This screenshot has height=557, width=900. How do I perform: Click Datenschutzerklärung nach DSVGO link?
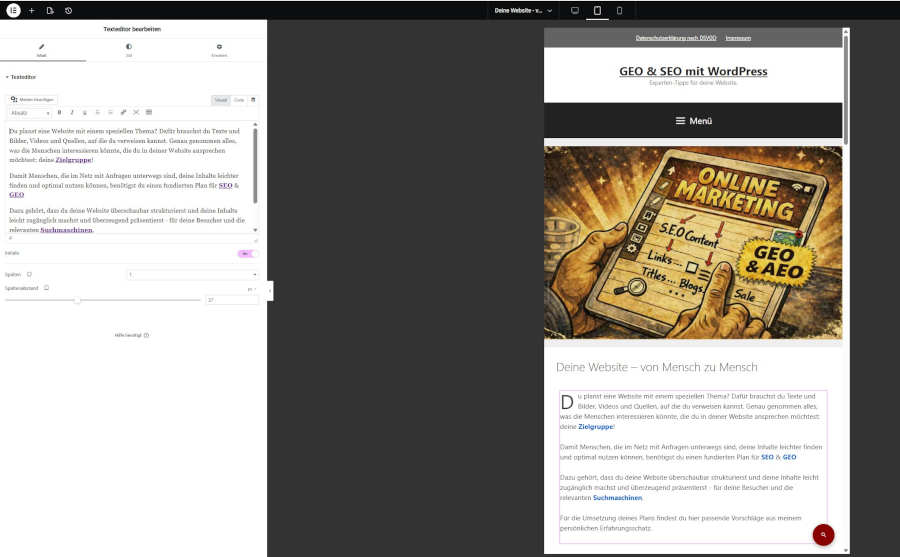pyautogui.click(x=676, y=38)
